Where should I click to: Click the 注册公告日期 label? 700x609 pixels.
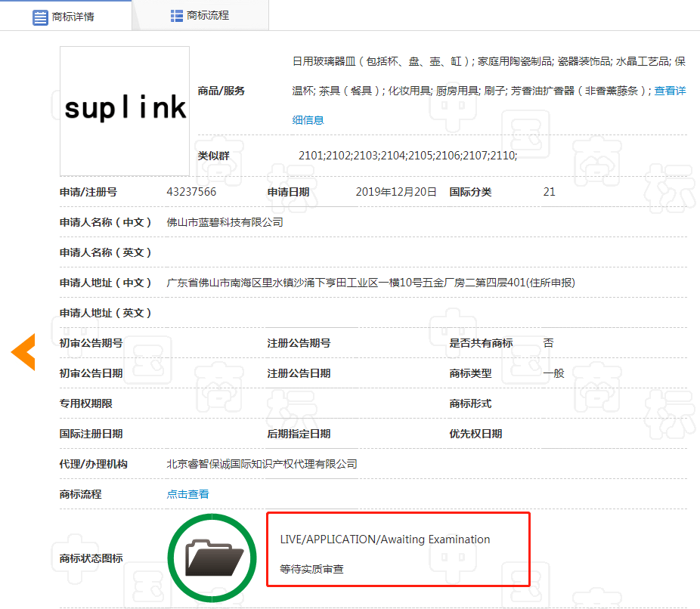(x=299, y=373)
